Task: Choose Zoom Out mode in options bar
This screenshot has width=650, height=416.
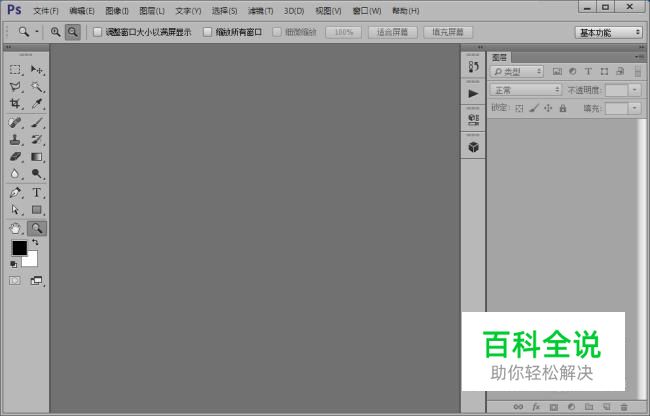Action: (x=73, y=32)
